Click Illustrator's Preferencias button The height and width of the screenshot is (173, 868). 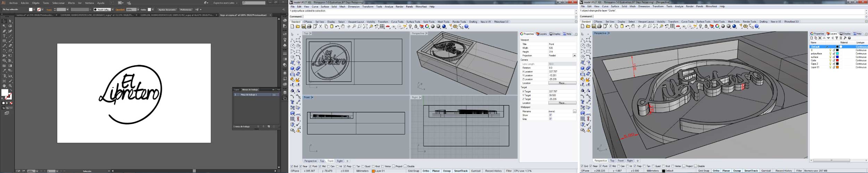186,9
